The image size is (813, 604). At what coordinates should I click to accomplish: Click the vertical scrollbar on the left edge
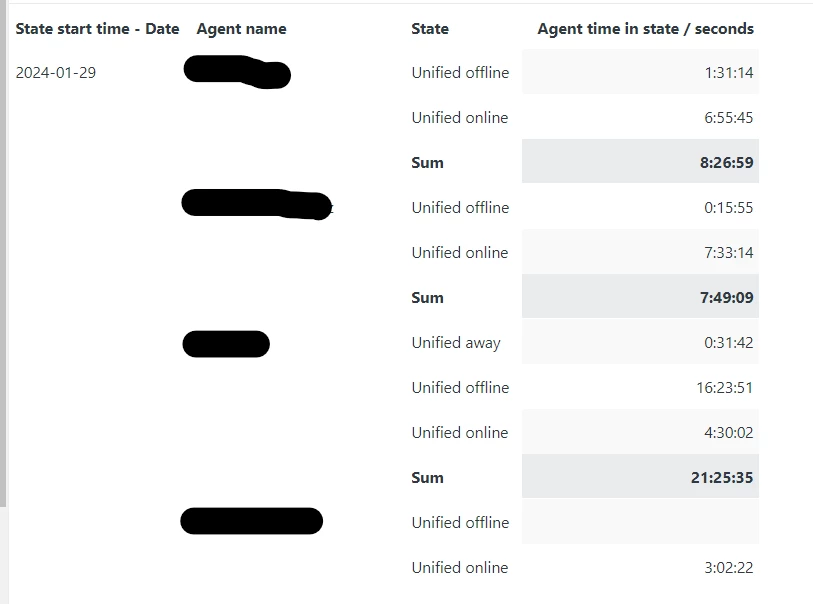3,254
